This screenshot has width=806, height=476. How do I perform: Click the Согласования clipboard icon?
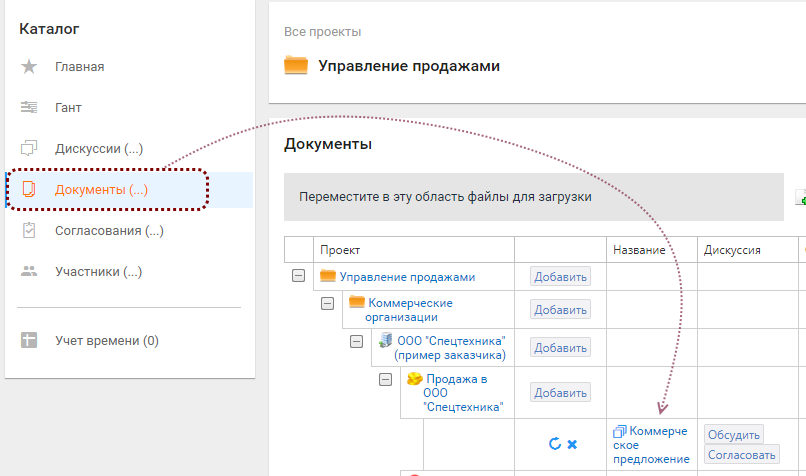29,231
